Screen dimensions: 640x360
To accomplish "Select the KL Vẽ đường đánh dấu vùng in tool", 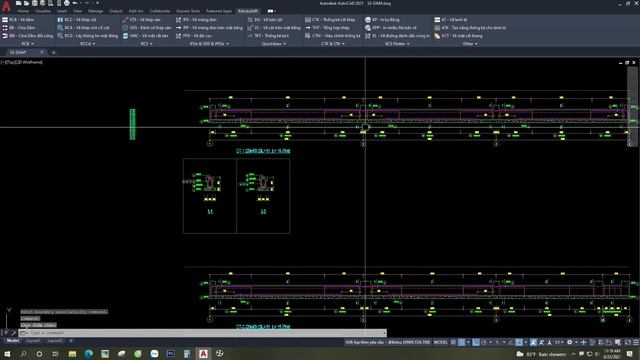I will coord(397,36).
